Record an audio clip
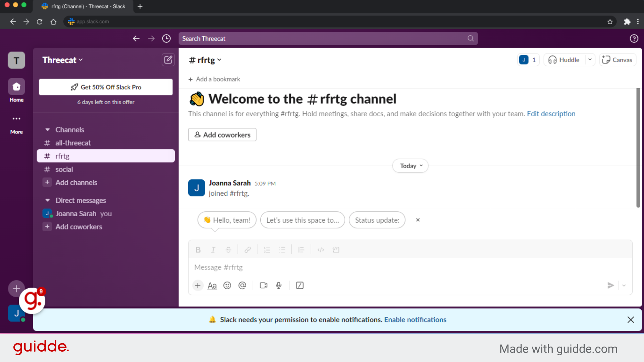The width and height of the screenshot is (644, 362). pos(278,285)
